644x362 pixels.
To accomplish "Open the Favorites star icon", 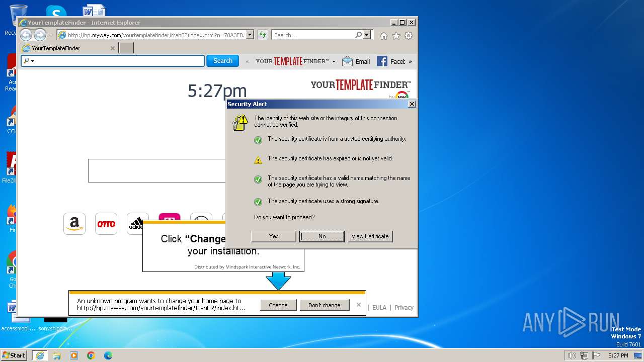I will [x=396, y=36].
